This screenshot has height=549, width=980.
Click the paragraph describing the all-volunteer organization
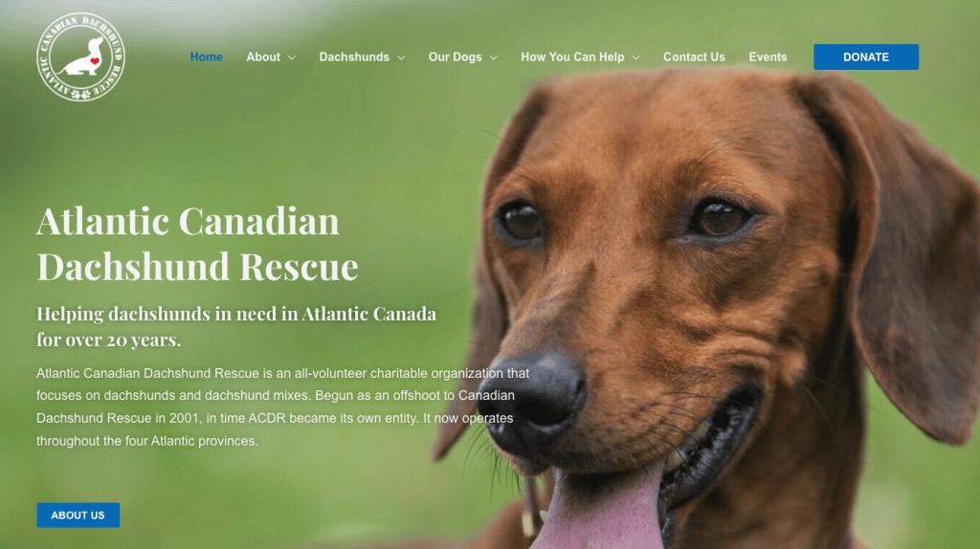click(282, 407)
